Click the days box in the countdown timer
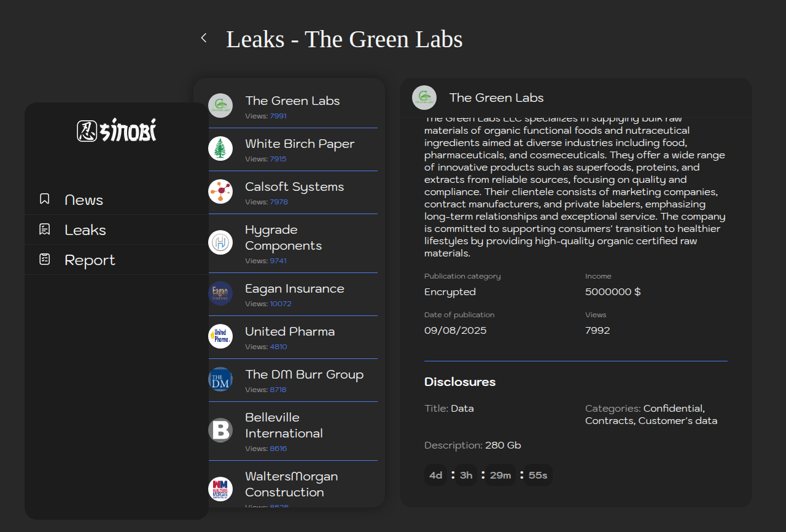The height and width of the screenshot is (532, 786). click(x=436, y=476)
